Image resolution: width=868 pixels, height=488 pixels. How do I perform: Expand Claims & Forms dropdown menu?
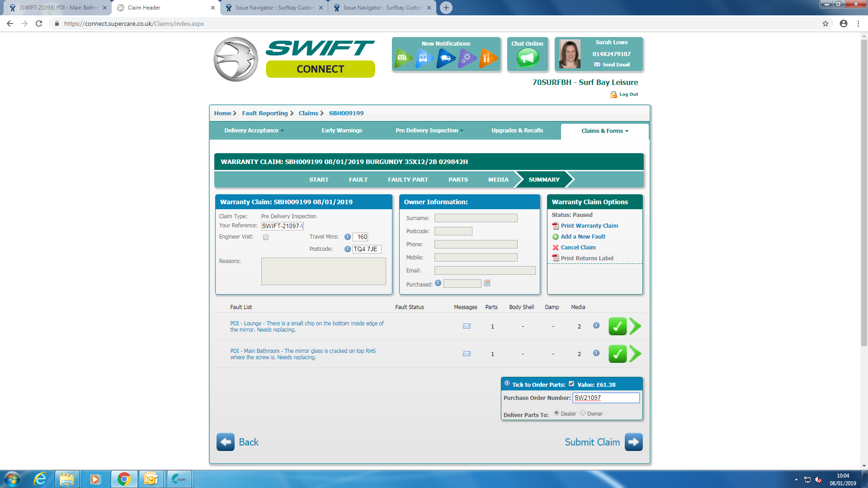[604, 131]
